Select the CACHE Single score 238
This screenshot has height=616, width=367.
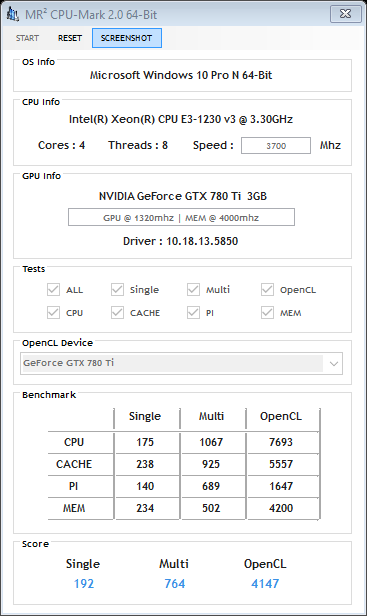[x=145, y=464]
